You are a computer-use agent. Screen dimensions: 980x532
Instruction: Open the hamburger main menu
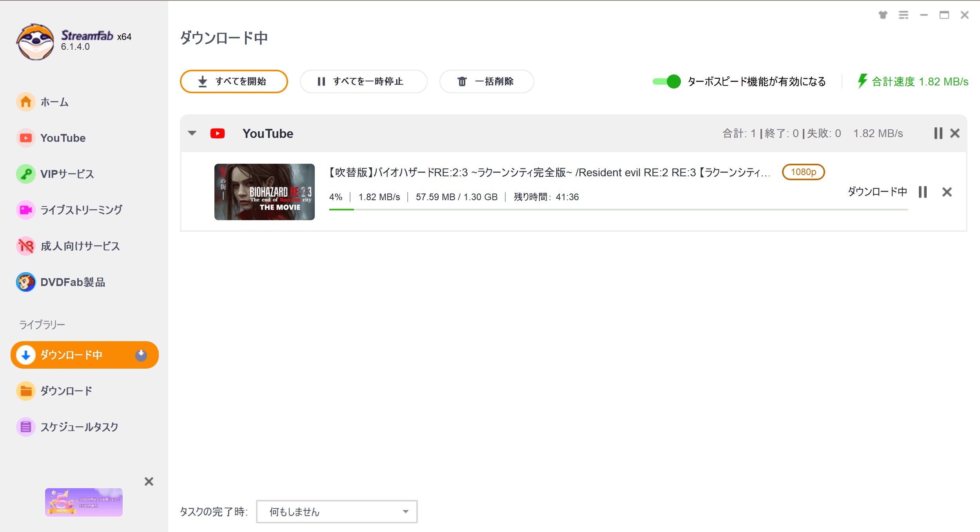click(x=904, y=15)
